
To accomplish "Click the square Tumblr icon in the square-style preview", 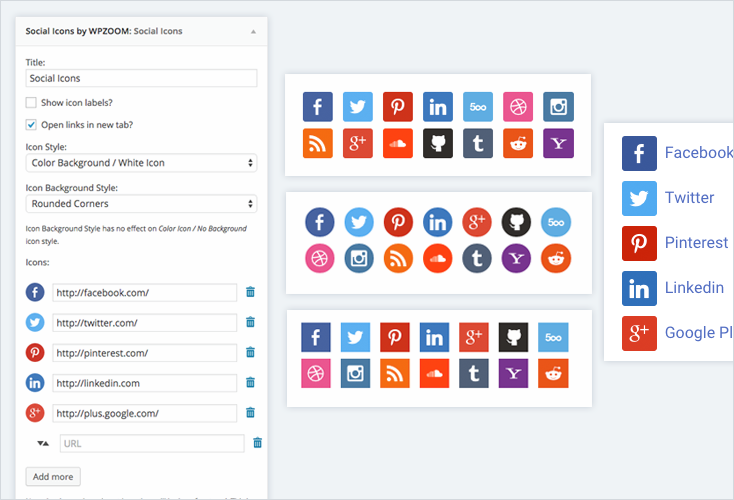I will (x=474, y=373).
